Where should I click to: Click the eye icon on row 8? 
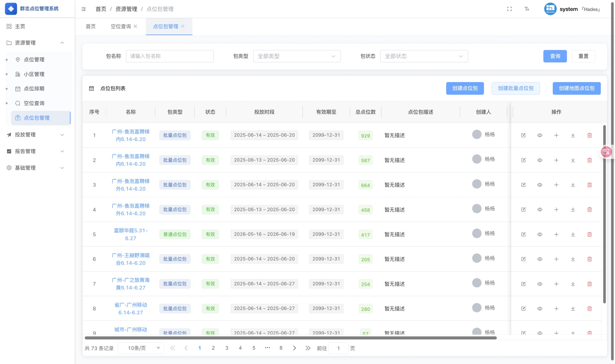[540, 308]
